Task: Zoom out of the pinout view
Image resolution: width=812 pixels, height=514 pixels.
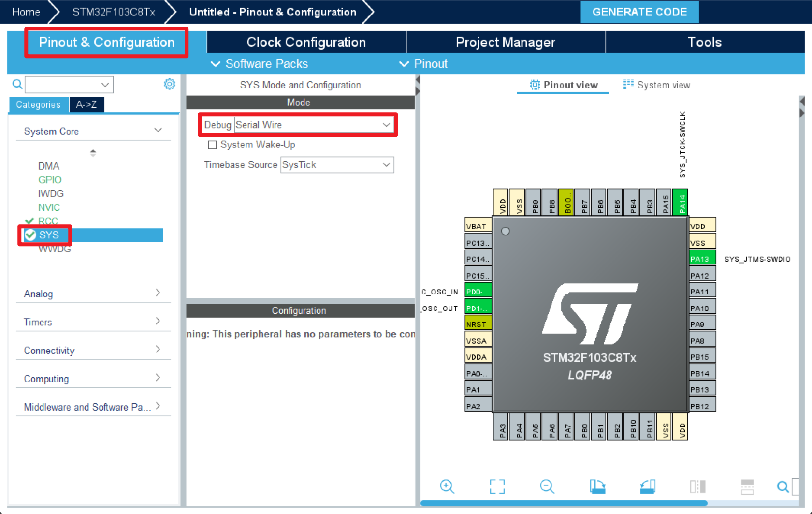Action: (547, 486)
